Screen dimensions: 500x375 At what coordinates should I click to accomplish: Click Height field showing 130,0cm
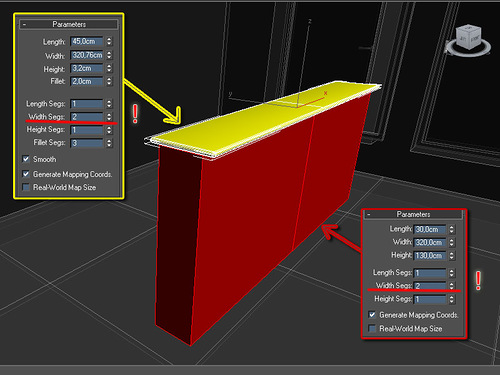point(430,256)
